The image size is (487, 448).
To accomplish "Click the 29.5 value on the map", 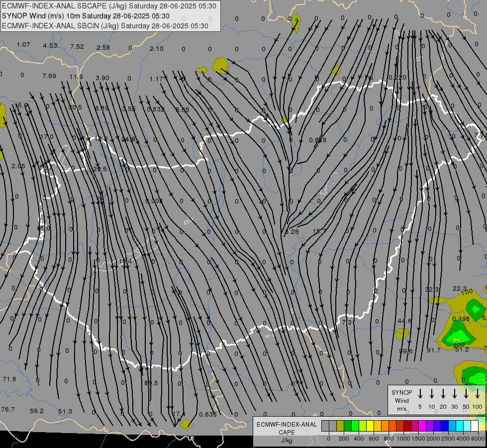I will click(x=100, y=169).
